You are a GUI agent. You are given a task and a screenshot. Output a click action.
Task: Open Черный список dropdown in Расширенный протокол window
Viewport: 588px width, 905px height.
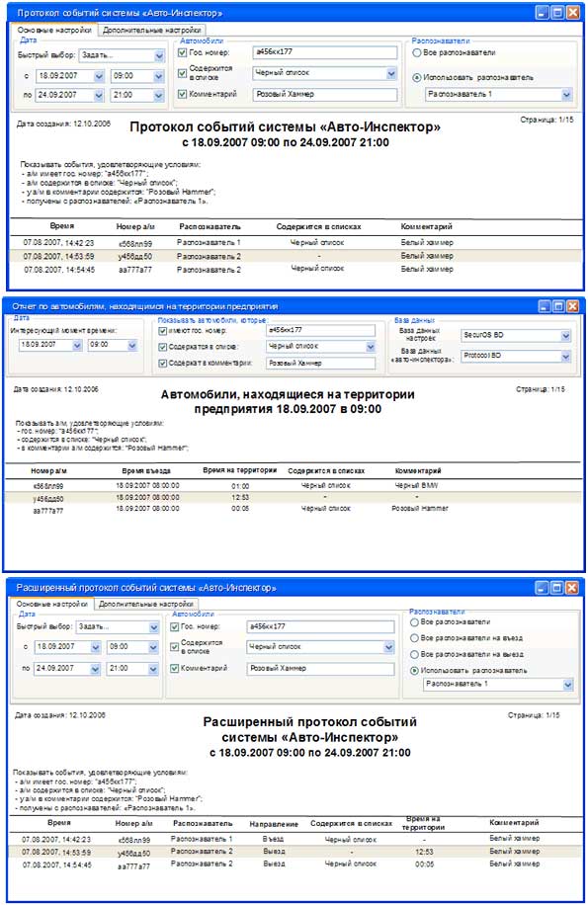389,647
